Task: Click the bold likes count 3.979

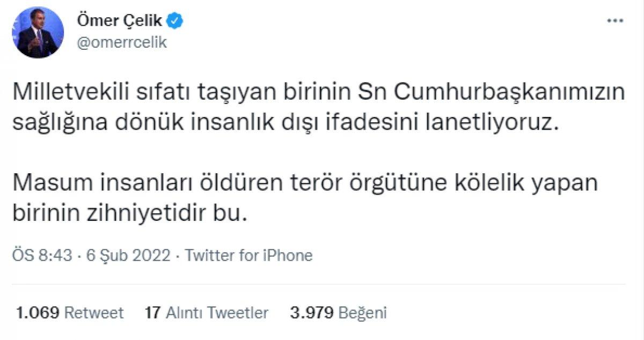Action: click(311, 313)
